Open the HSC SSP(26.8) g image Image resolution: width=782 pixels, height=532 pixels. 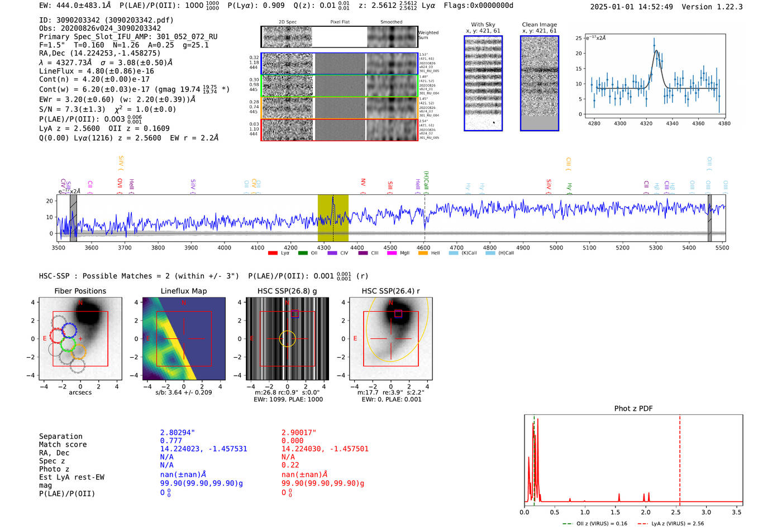point(287,339)
